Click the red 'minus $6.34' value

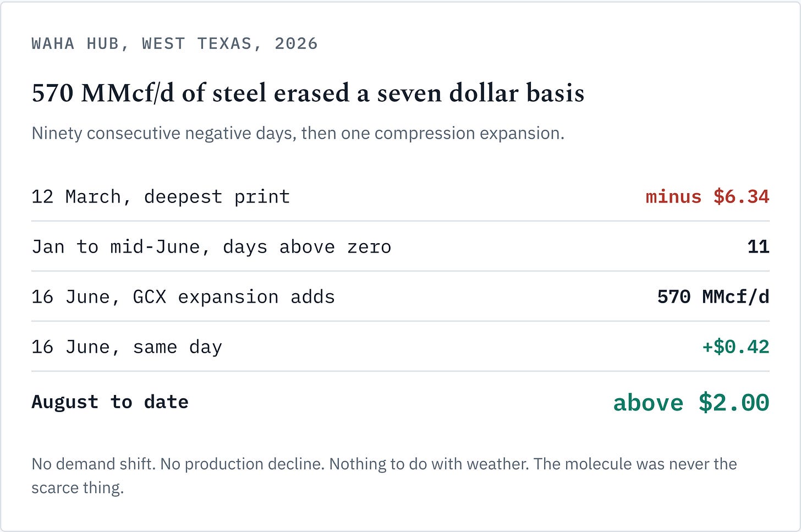(x=707, y=196)
